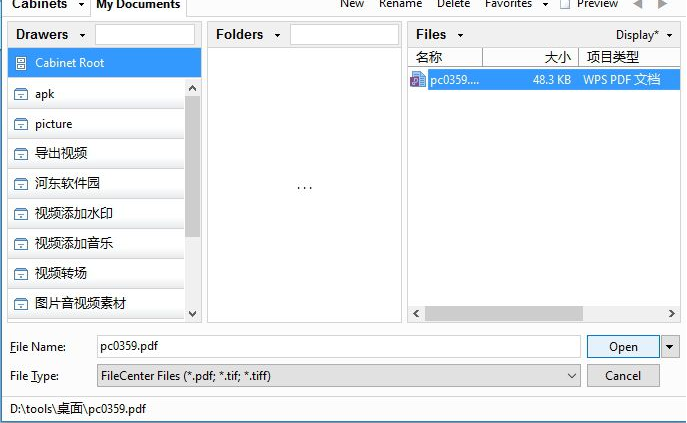Select the 河东软件园 drawer

(96, 184)
